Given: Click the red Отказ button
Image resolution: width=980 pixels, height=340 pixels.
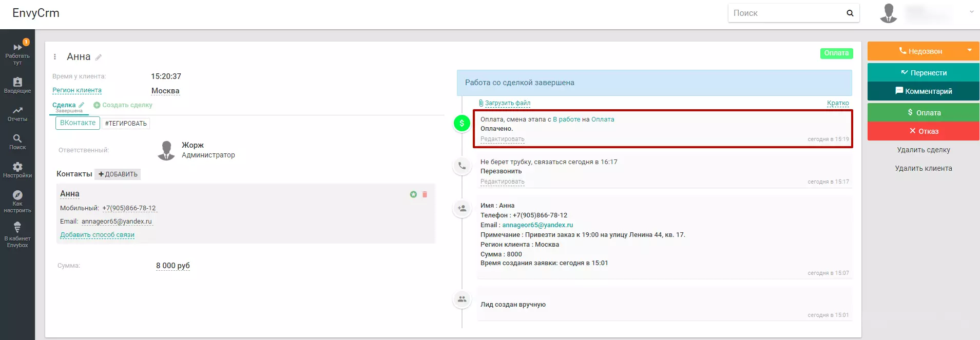Looking at the screenshot, I should [x=924, y=131].
